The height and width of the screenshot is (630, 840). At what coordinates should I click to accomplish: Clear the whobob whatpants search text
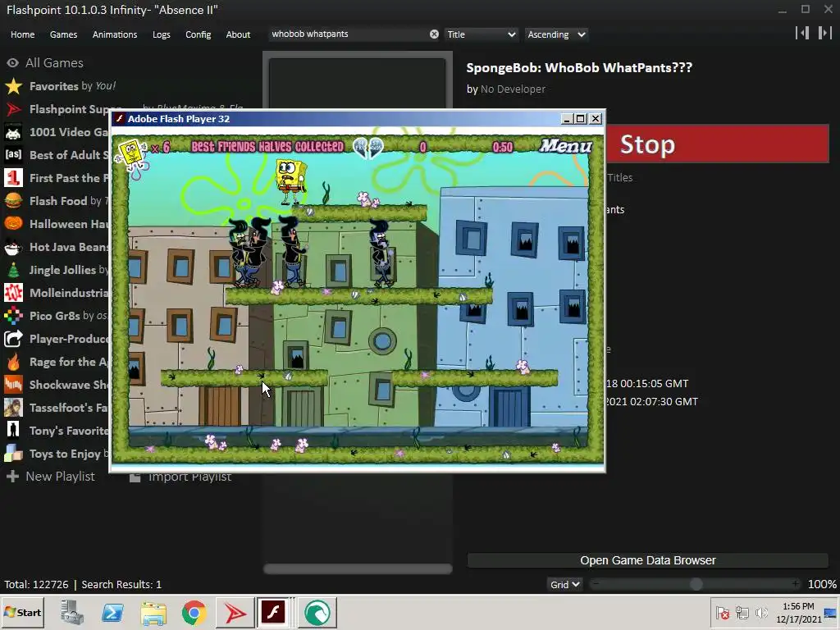(x=434, y=34)
